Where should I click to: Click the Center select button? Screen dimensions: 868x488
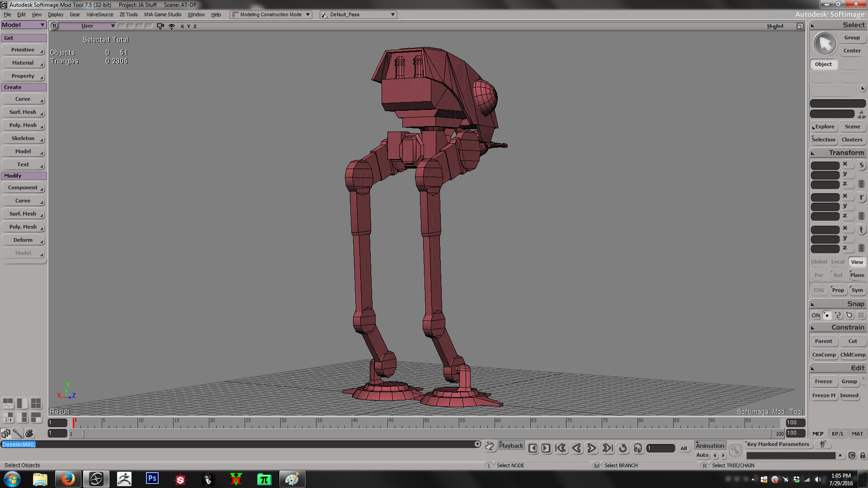[852, 51]
